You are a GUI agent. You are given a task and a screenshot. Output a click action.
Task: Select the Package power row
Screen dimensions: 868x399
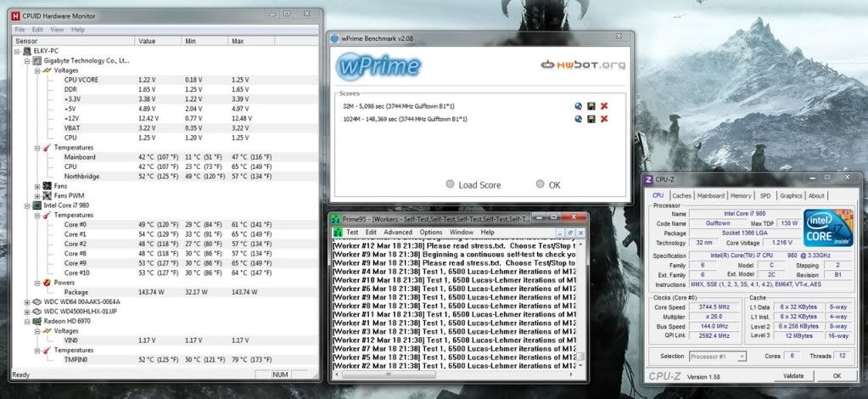165,292
